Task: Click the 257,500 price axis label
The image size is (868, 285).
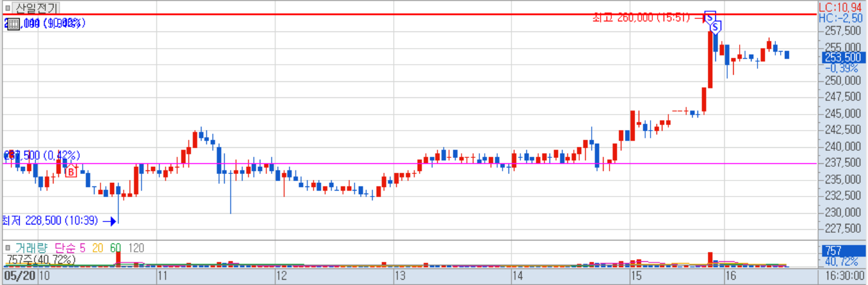Action: coord(844,31)
